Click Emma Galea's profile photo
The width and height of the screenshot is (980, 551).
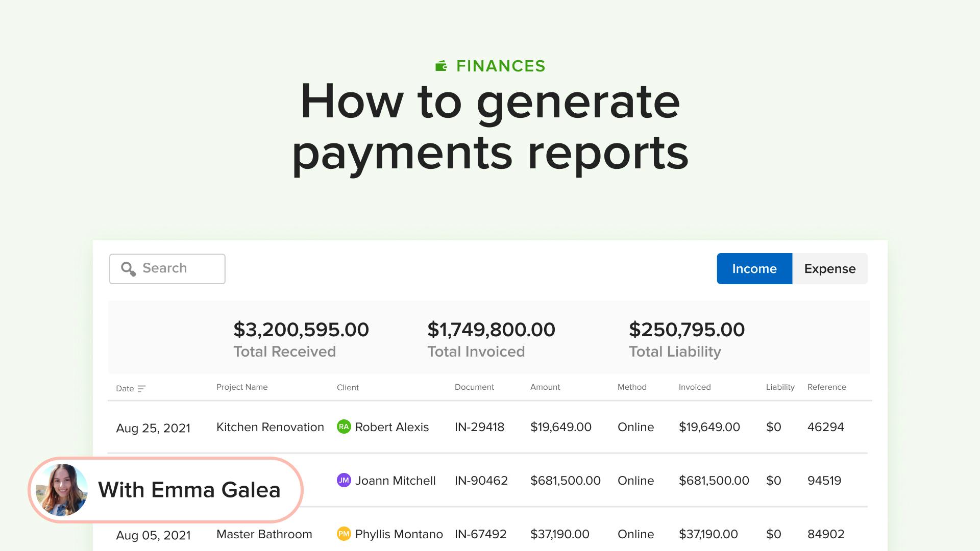61,490
